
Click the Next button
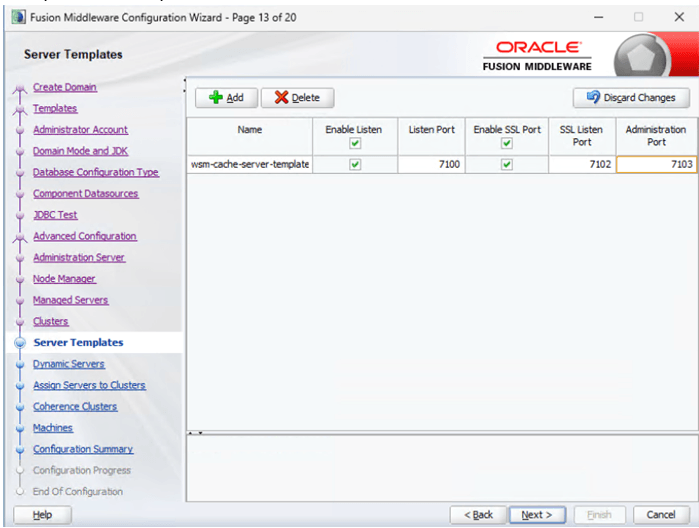(537, 515)
